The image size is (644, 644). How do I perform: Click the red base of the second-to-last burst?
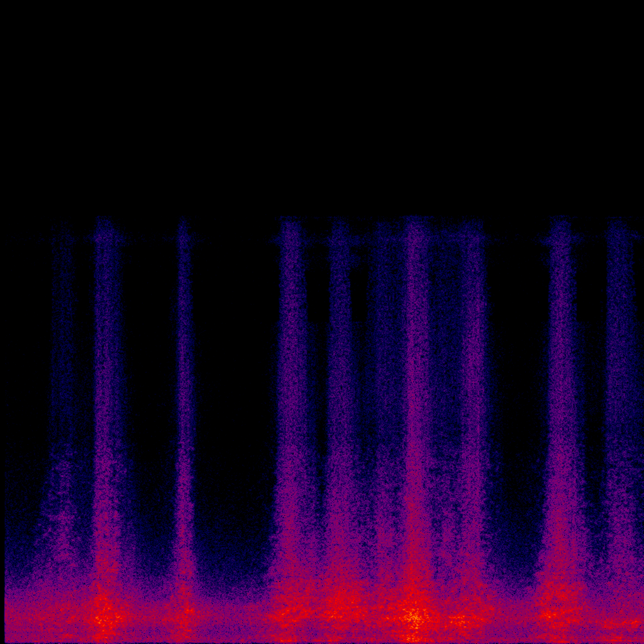pos(557,613)
